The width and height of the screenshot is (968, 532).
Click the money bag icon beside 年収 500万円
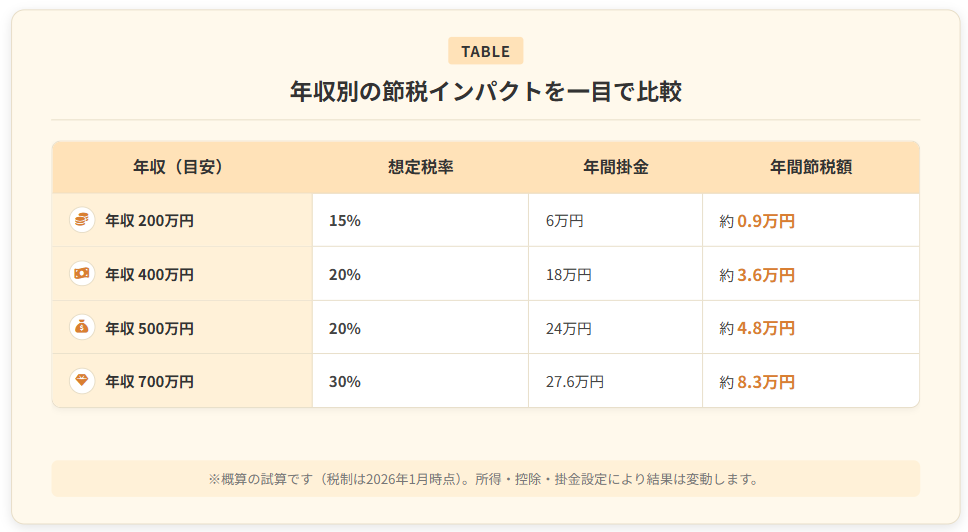82,328
